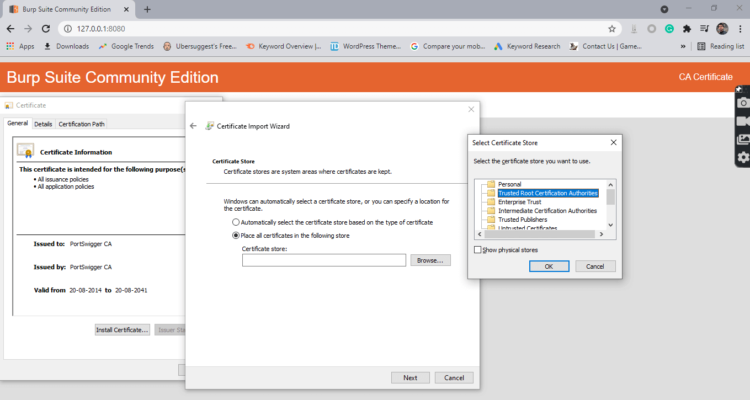750x400 pixels.
Task: Select Automatically select the certificate store option
Action: (236, 222)
